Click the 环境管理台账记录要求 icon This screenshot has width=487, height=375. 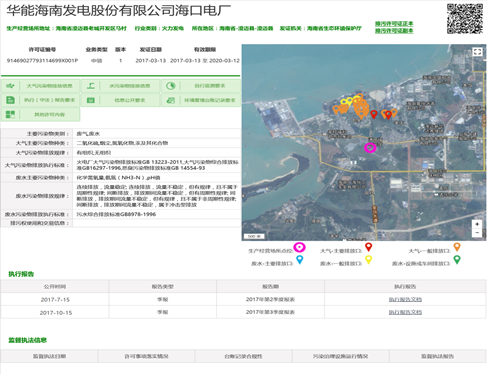coord(171,100)
